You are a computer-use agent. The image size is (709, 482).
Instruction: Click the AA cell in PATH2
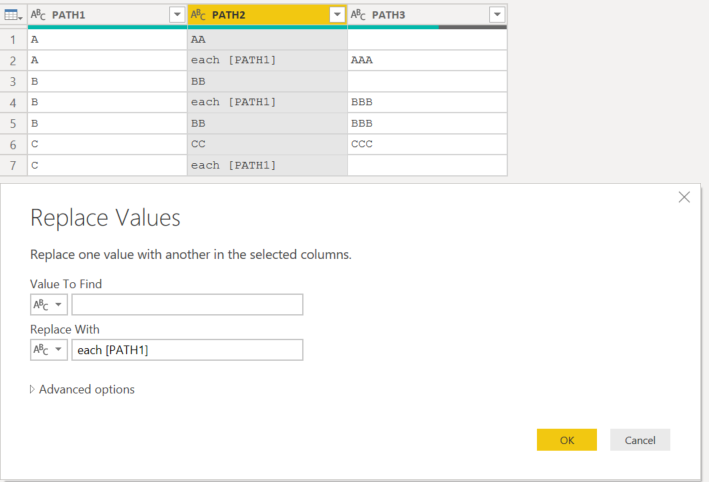267,40
